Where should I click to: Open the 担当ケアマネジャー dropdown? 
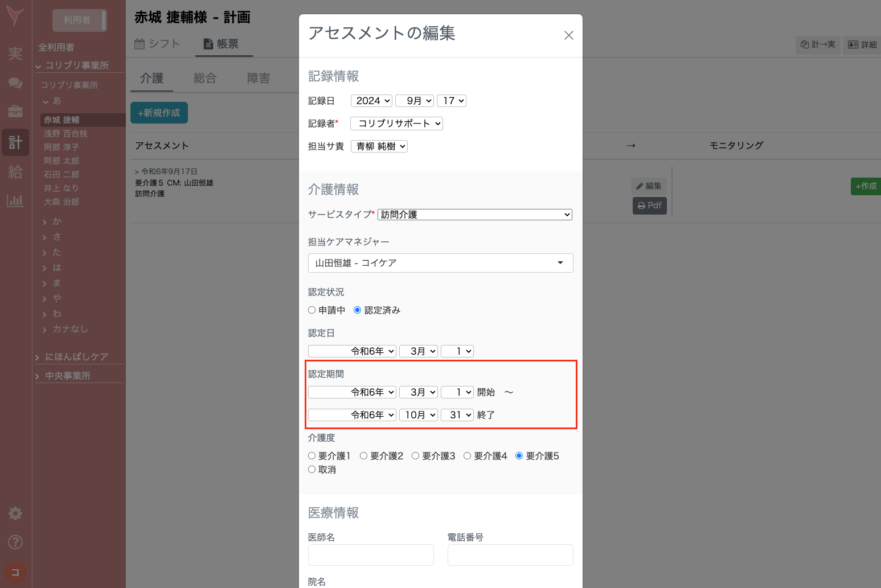tap(440, 263)
